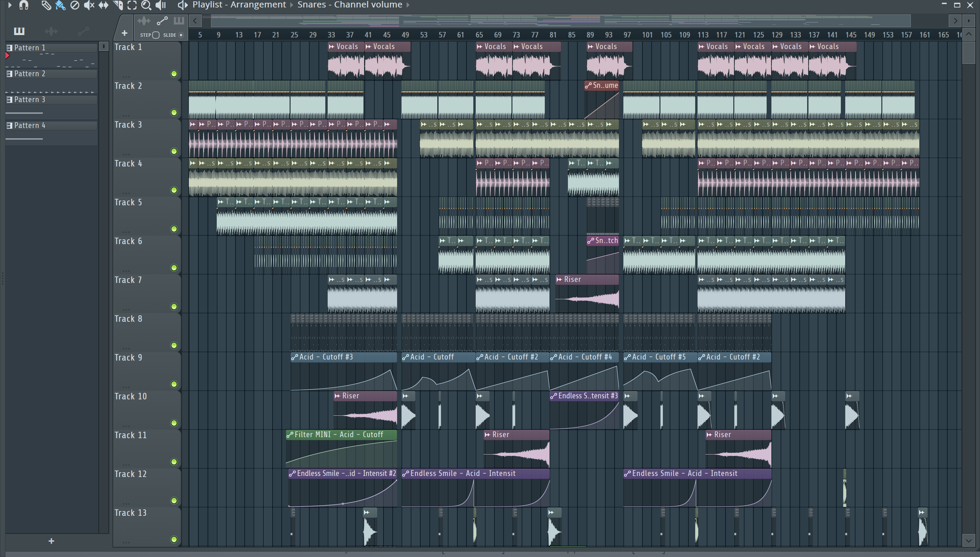Click the plus button beside STEP

click(x=124, y=33)
